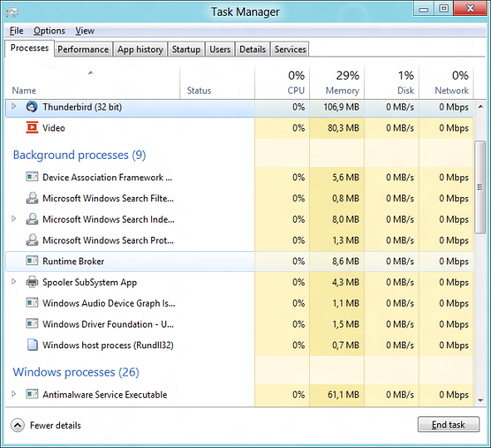
Task: Sort processes by Disk column header
Action: (392, 83)
